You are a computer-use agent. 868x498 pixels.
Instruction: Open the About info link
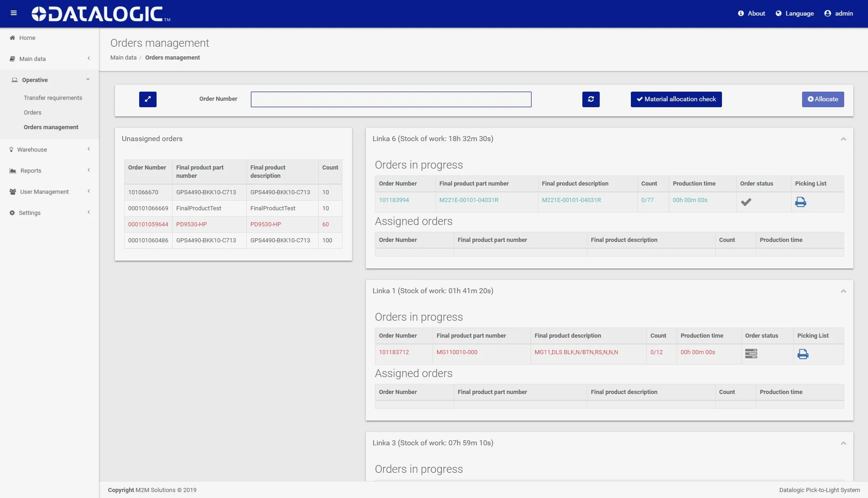pyautogui.click(x=751, y=13)
